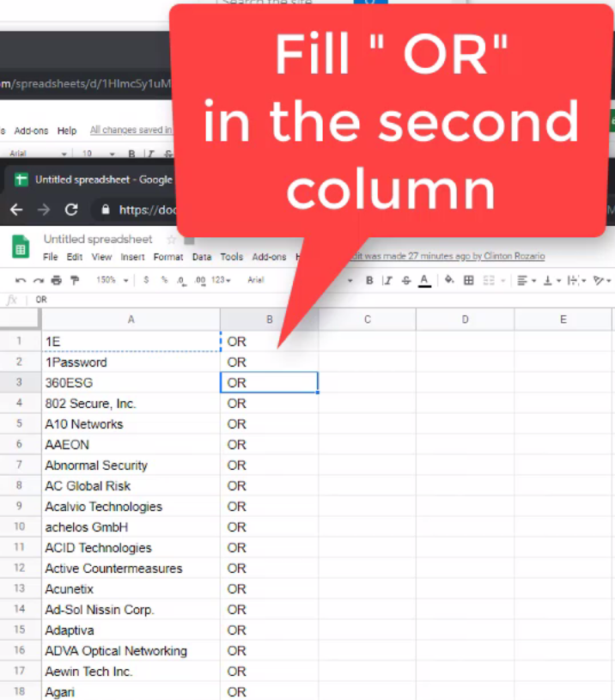
Task: Open the Fill color picker
Action: [x=449, y=280]
